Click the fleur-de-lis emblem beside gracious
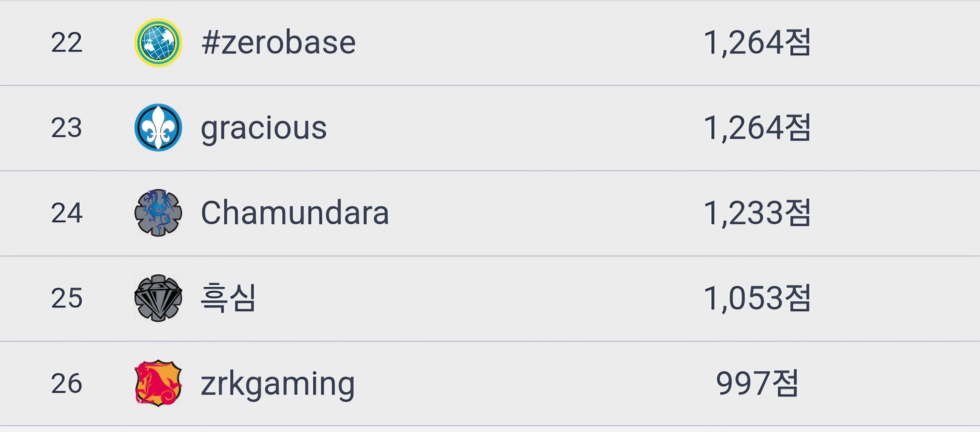This screenshot has width=980, height=432. 158,128
